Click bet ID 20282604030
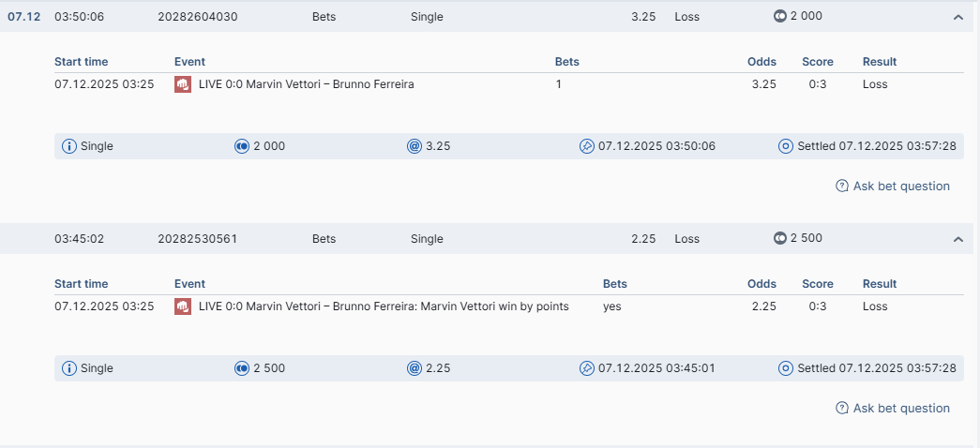980x448 pixels. click(x=198, y=17)
